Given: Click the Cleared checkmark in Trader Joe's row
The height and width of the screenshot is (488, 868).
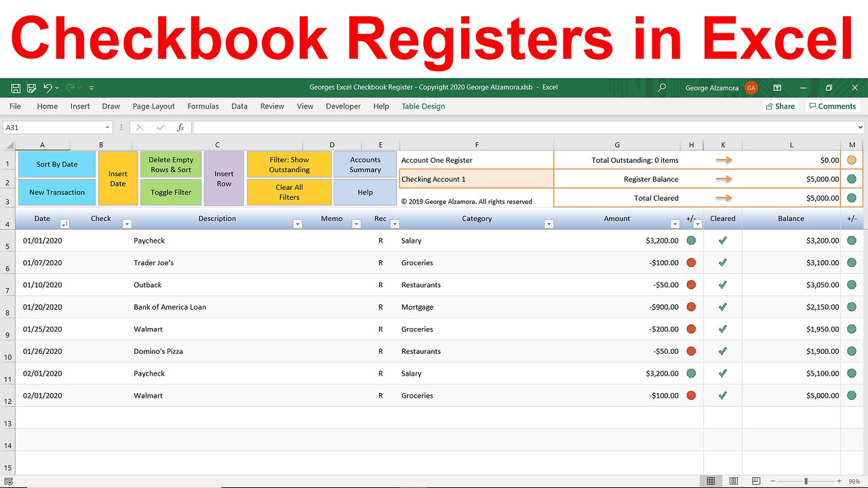Looking at the screenshot, I should (723, 262).
